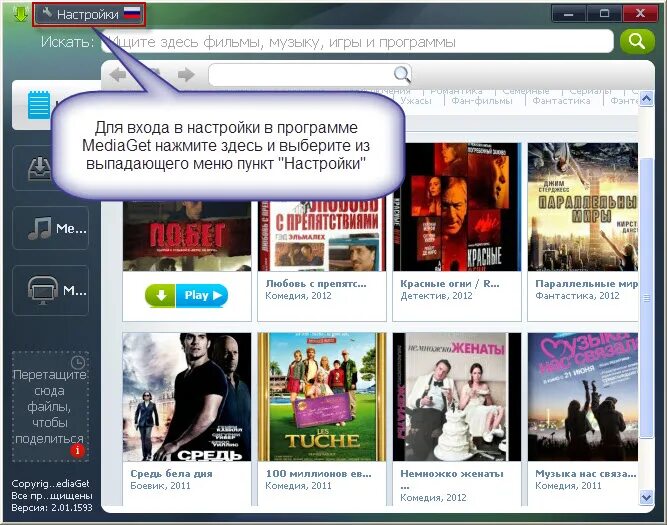Click the title link Параллельные мир...
The height and width of the screenshot is (525, 667).
pos(586,284)
